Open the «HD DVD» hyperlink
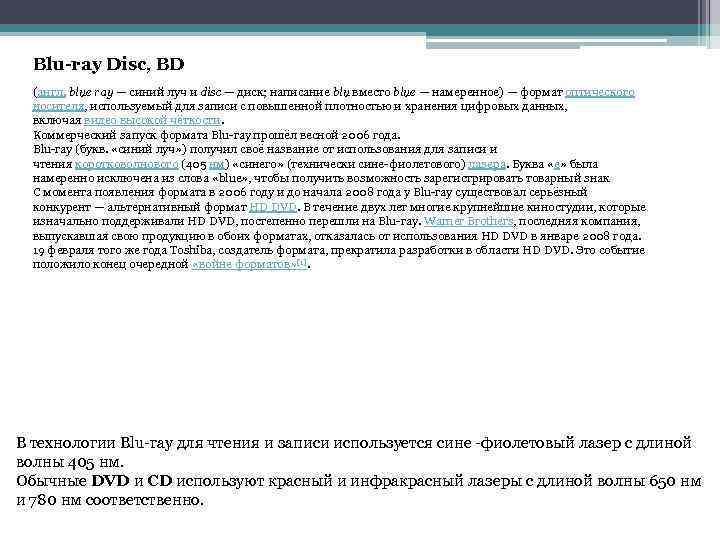This screenshot has width=720, height=540. [273, 207]
